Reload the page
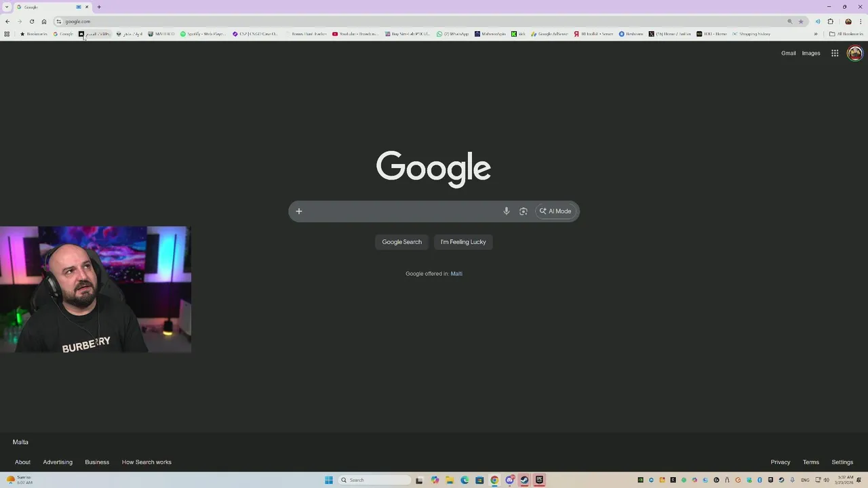The height and width of the screenshot is (488, 868). pyautogui.click(x=32, y=22)
